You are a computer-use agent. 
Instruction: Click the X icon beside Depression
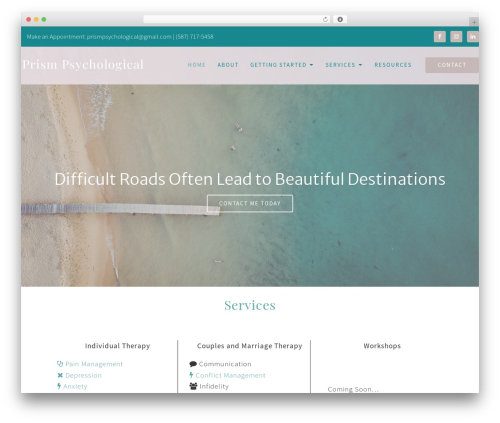point(60,375)
